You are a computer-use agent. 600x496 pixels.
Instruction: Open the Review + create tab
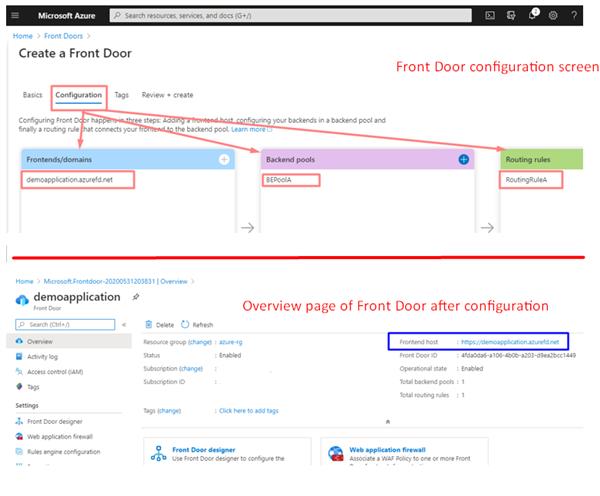tap(168, 95)
